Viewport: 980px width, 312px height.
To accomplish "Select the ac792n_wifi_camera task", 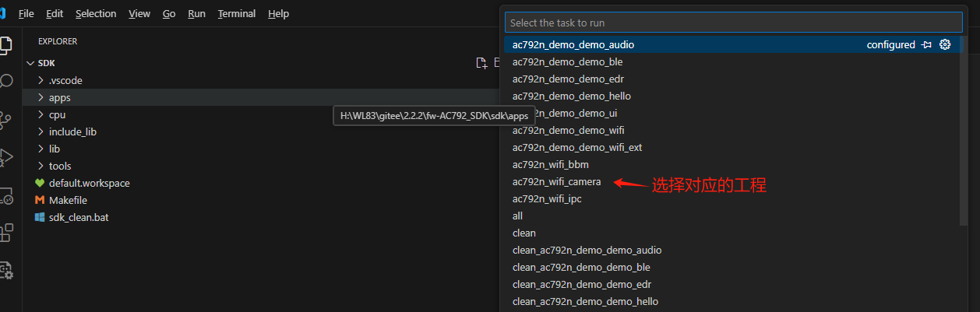I will [734, 181].
